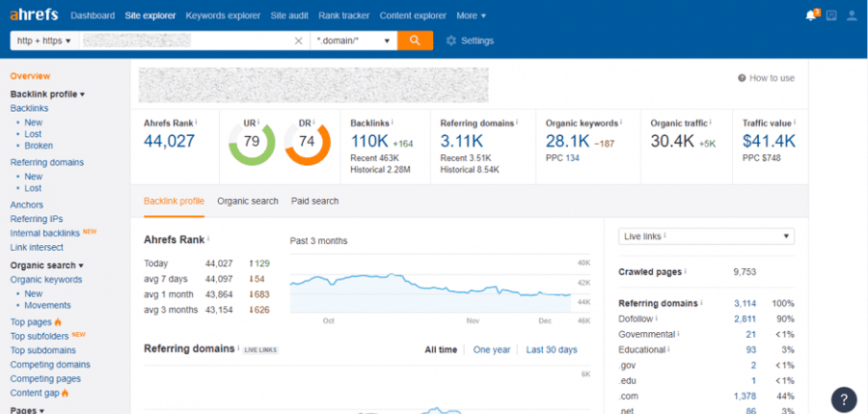Click the 3.11K referring domains value

point(463,141)
